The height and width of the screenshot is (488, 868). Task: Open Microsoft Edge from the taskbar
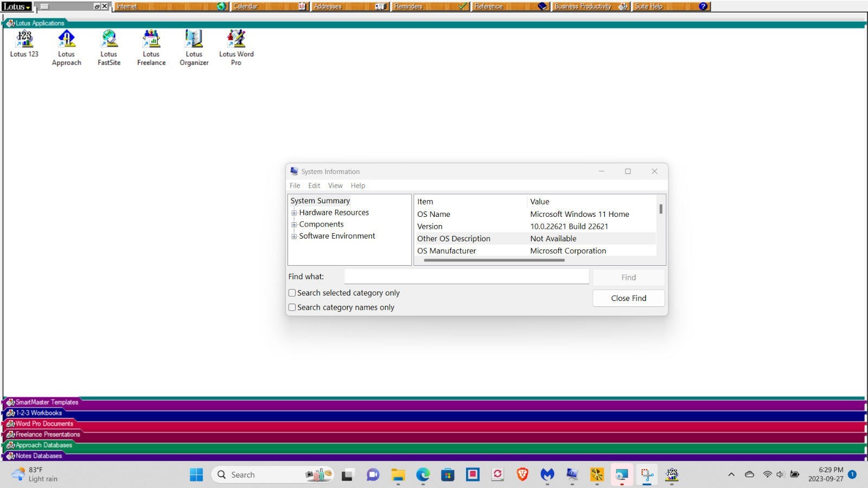pyautogui.click(x=423, y=475)
